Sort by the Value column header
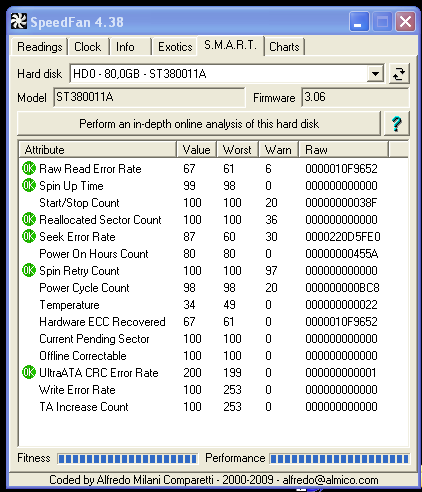Image resolution: width=422 pixels, height=492 pixels. [197, 150]
